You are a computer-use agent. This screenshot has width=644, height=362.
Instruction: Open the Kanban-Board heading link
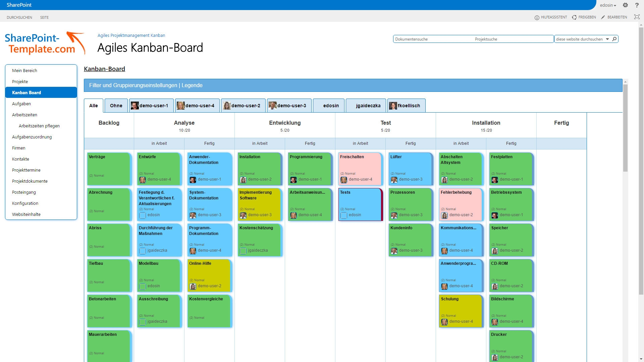pyautogui.click(x=104, y=69)
